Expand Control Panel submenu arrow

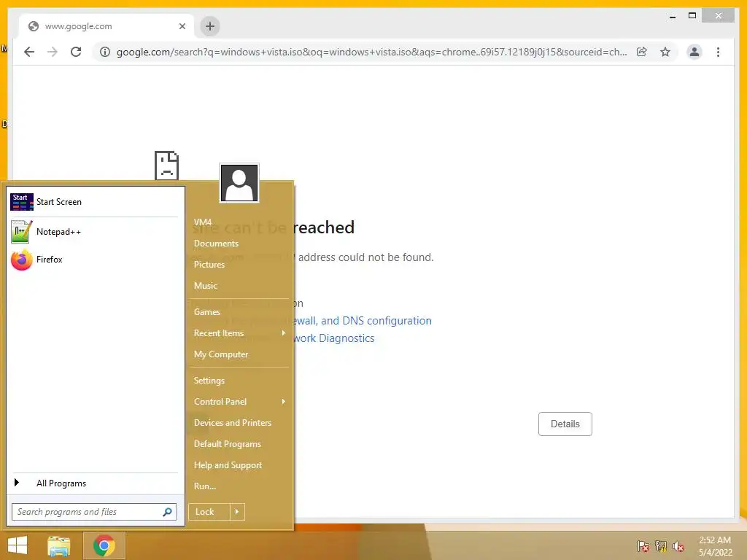pos(284,402)
